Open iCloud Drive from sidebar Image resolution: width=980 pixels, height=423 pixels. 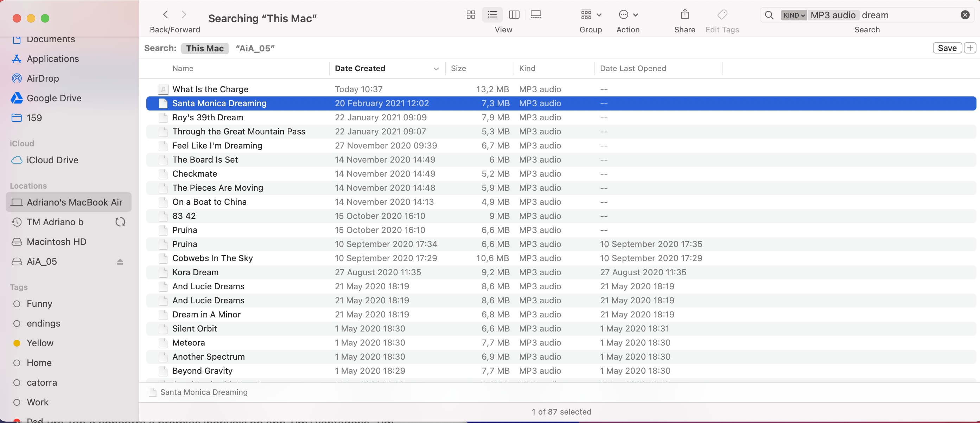[x=52, y=160]
